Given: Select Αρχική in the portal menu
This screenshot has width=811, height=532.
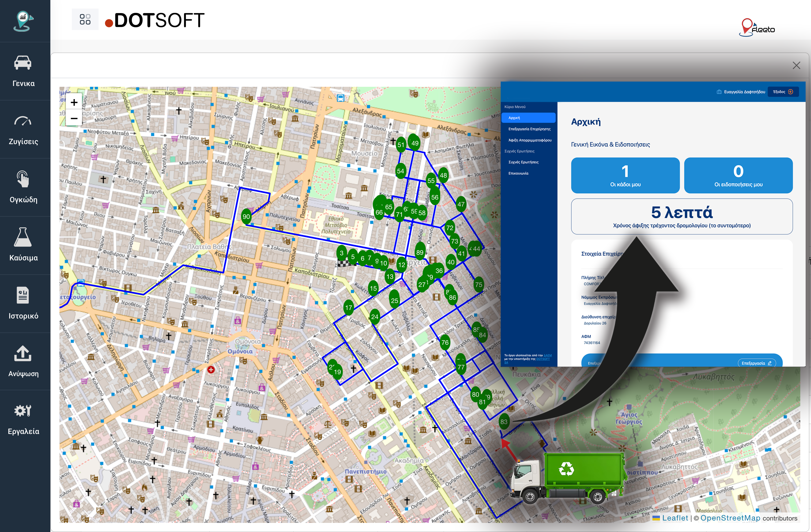Looking at the screenshot, I should pos(528,118).
